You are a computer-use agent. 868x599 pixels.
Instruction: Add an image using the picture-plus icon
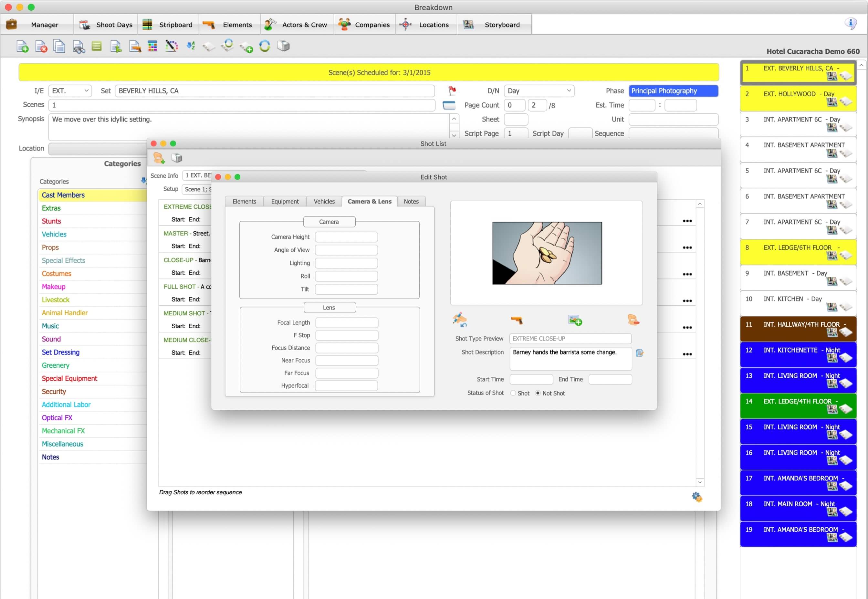coord(575,320)
